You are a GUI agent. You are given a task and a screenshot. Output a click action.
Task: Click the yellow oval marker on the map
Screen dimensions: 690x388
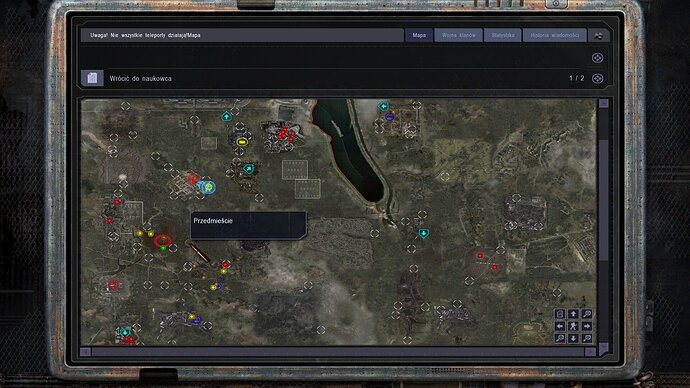[x=241, y=142]
